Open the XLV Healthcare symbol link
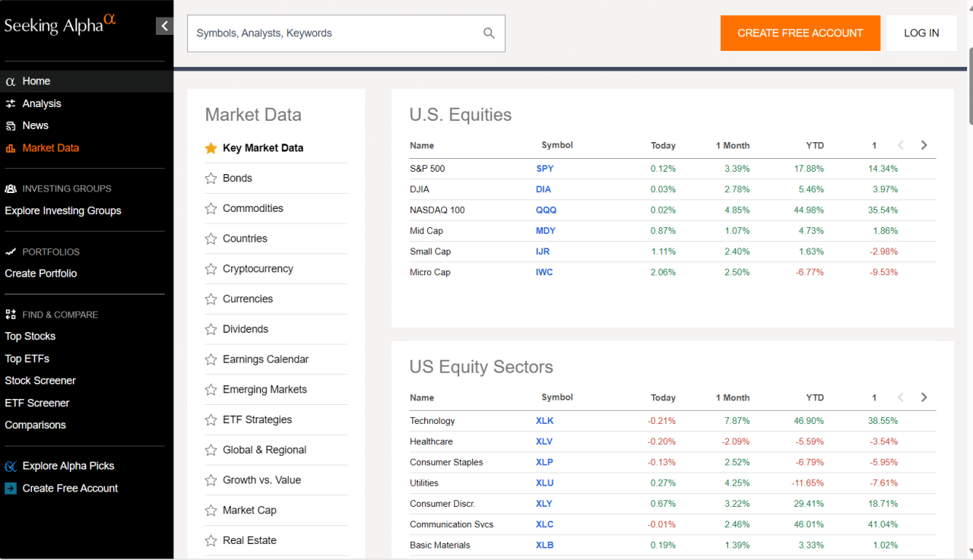The image size is (973, 560). 544,441
